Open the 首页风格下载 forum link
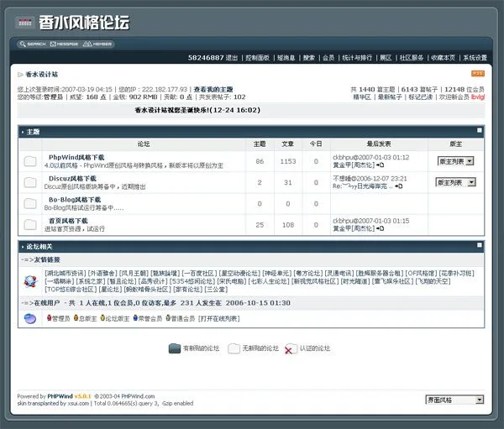 point(67,221)
